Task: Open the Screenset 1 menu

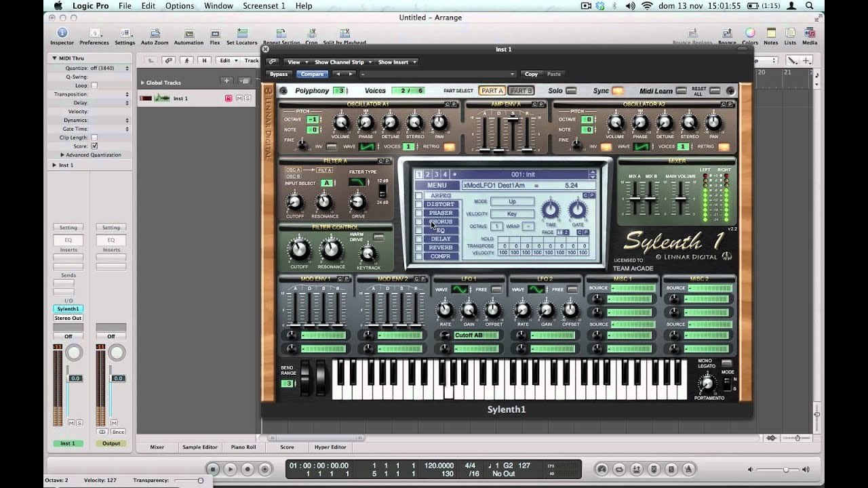Action: pos(264,5)
